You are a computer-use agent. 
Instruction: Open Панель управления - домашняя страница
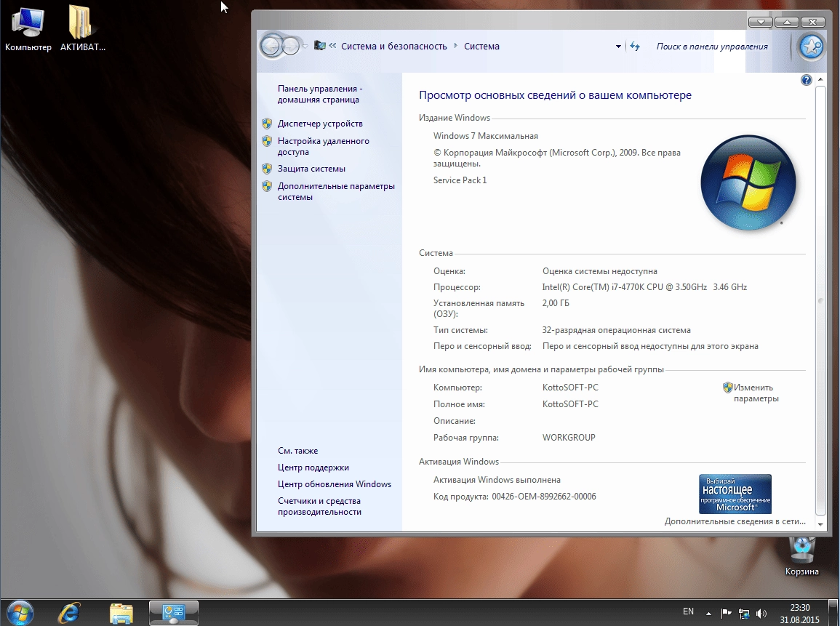(320, 95)
